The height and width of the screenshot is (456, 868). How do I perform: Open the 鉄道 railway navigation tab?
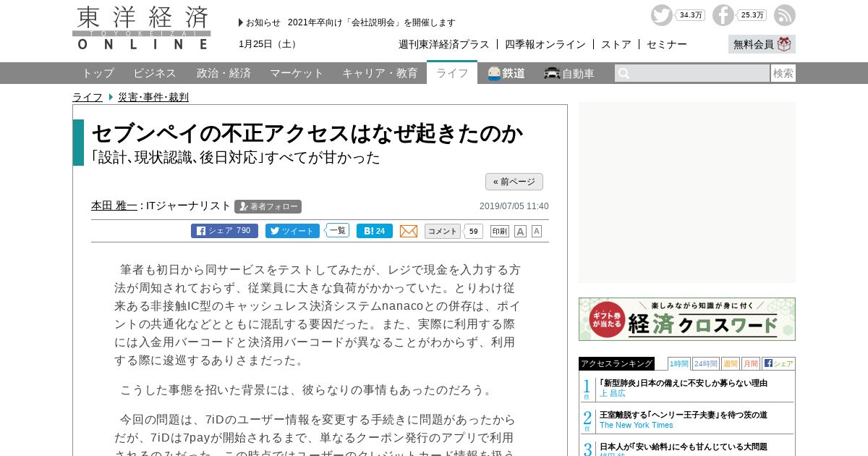506,73
